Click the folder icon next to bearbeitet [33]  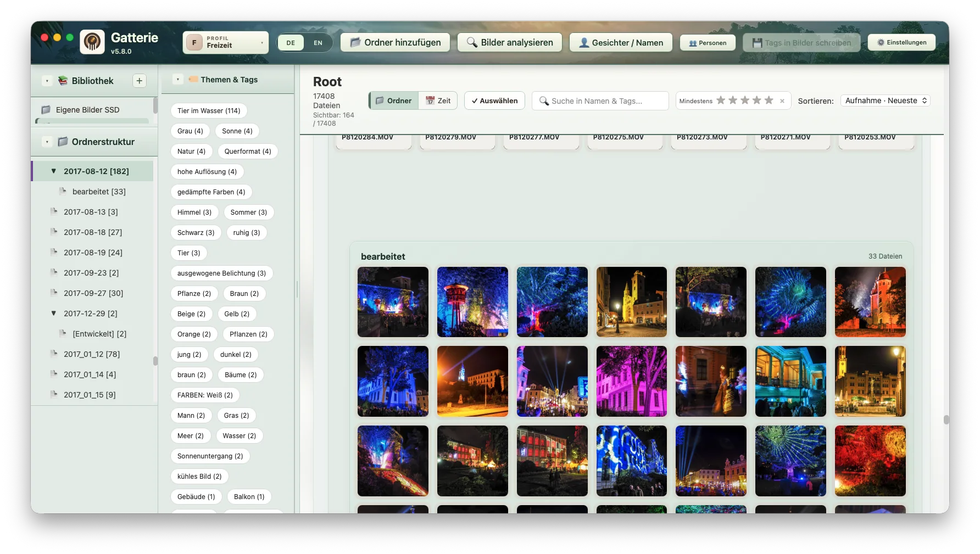tap(63, 191)
